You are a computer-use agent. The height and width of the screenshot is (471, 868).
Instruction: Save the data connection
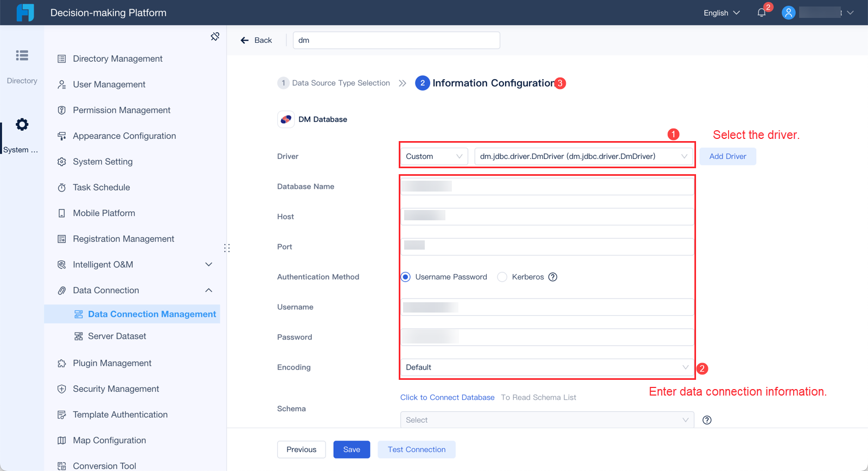pos(352,449)
